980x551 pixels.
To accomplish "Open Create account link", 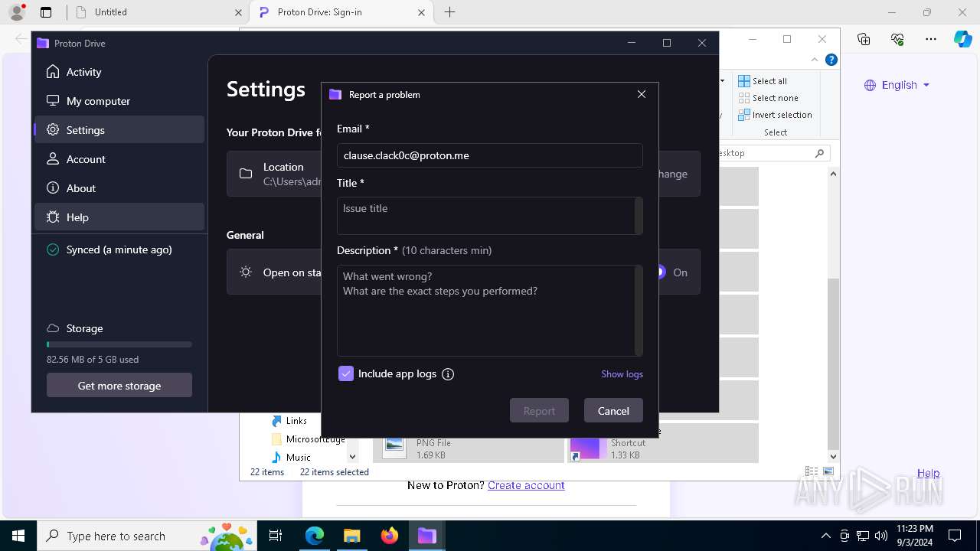I will [526, 485].
